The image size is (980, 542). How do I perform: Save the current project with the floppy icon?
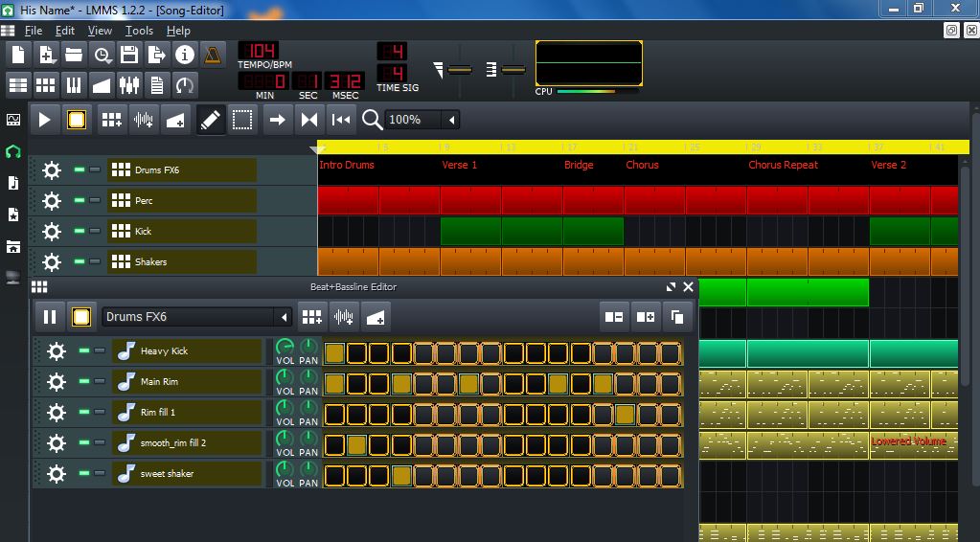pyautogui.click(x=129, y=55)
